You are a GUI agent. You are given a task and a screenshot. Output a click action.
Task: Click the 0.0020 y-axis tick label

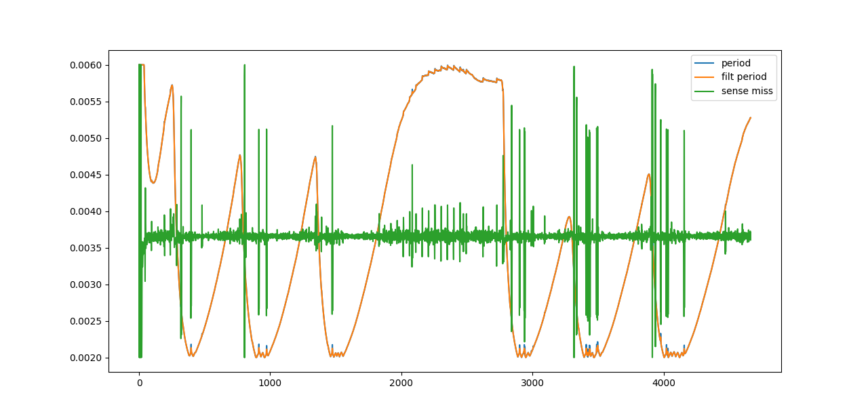(x=87, y=358)
